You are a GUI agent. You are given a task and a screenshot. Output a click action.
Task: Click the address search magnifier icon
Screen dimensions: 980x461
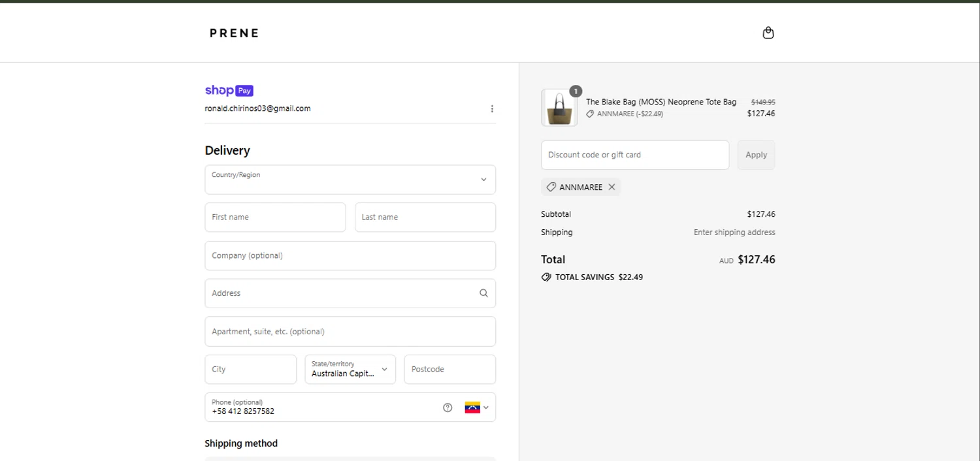[483, 293]
